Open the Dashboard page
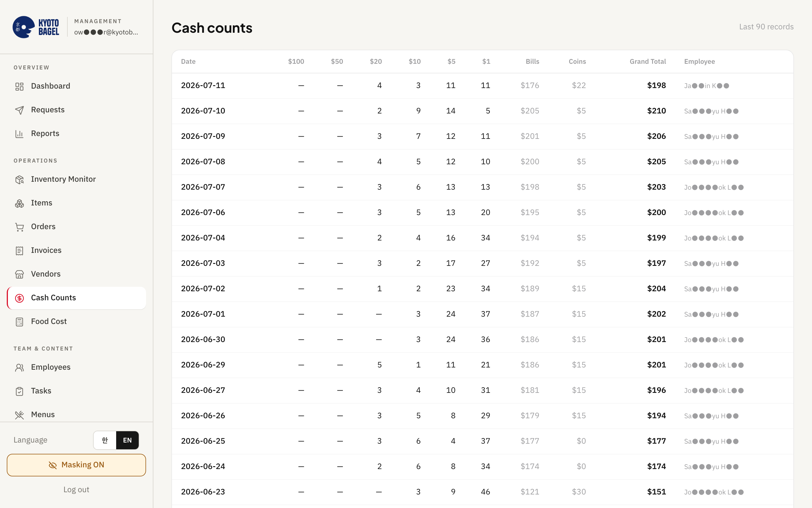This screenshot has width=812, height=508. tap(76, 86)
